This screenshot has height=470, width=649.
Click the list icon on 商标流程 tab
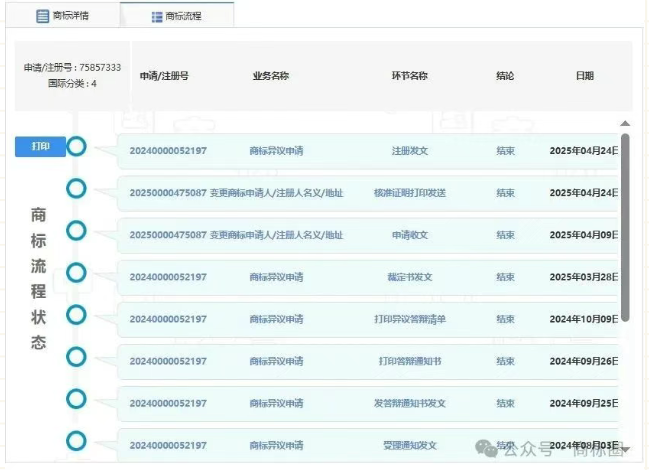pyautogui.click(x=156, y=17)
